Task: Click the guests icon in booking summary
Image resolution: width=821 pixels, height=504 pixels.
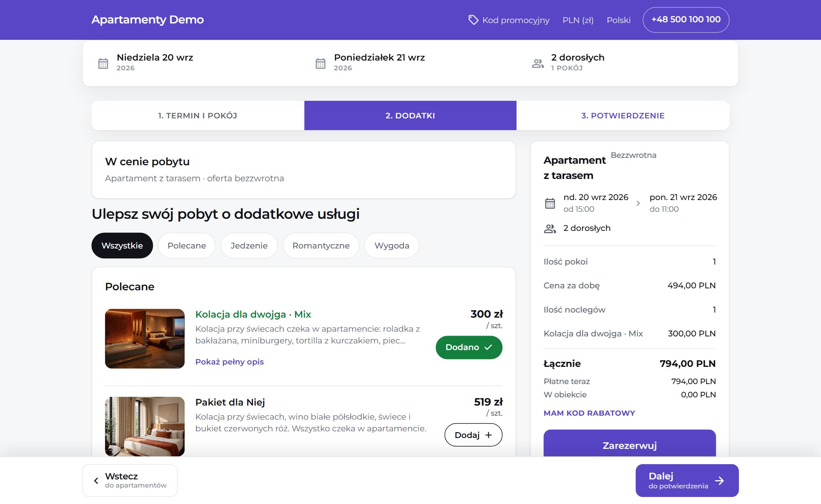Action: [x=550, y=229]
